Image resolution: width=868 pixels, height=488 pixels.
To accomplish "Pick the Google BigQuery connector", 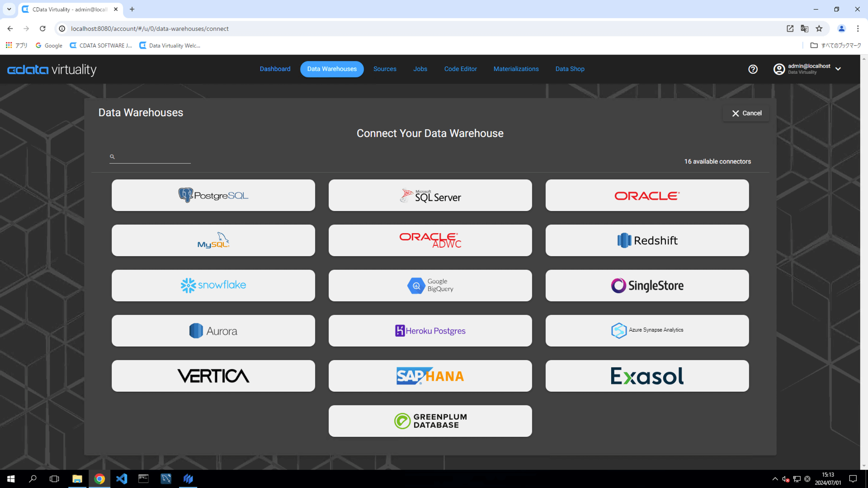I will 430,286.
